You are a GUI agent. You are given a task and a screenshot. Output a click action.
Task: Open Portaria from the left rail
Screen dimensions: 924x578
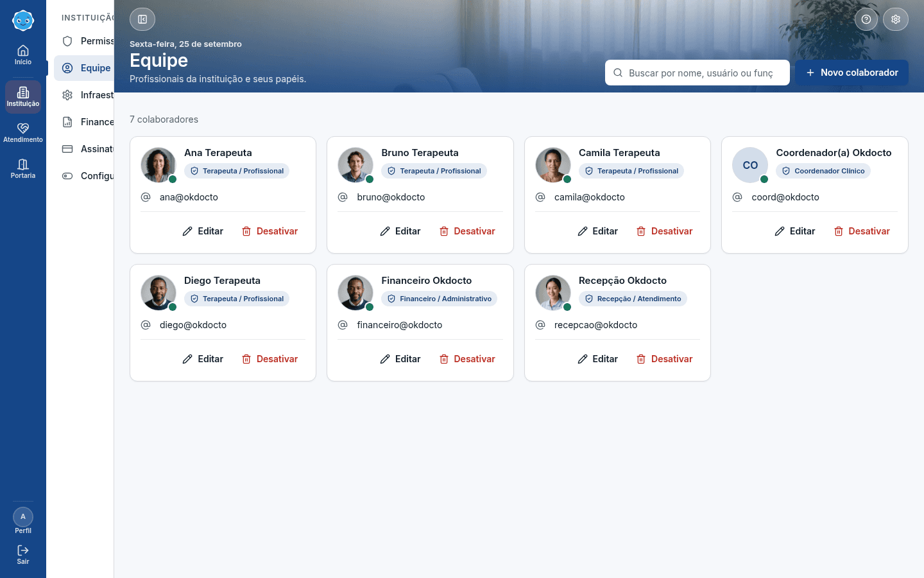[x=23, y=169]
